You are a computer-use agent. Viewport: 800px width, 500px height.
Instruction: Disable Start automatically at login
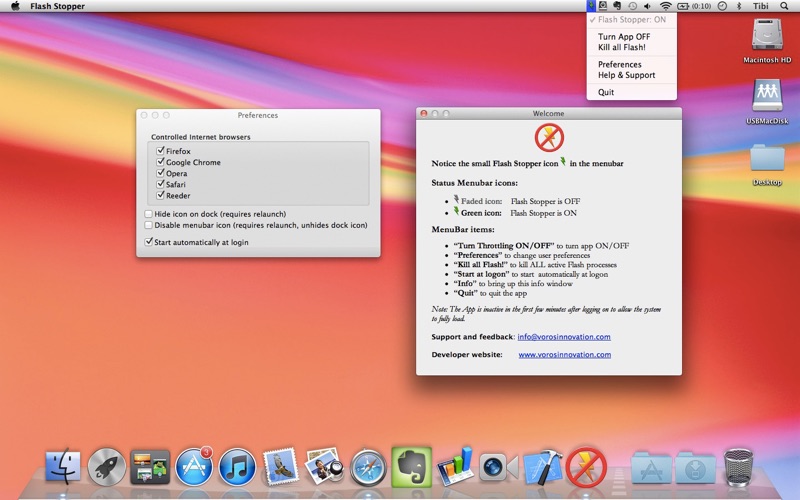click(149, 242)
